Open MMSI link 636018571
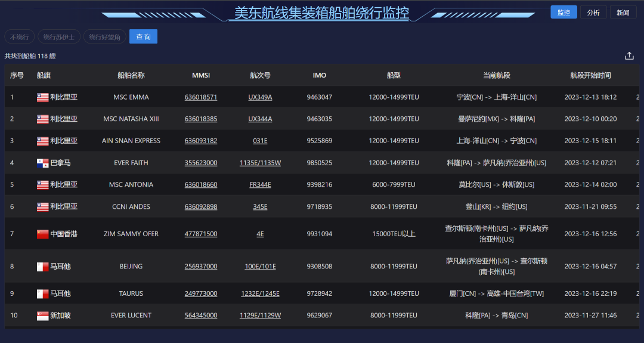The height and width of the screenshot is (343, 644). [x=201, y=97]
